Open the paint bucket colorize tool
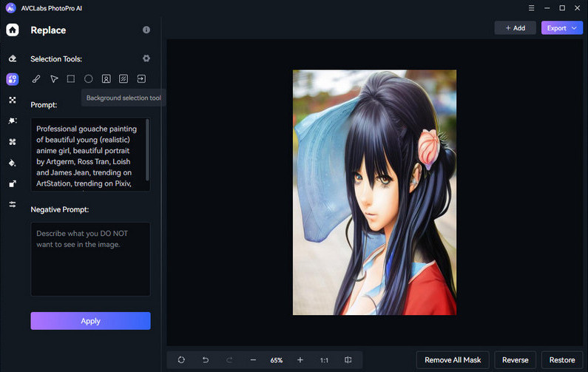Viewport: 588px width, 372px height. click(x=13, y=163)
